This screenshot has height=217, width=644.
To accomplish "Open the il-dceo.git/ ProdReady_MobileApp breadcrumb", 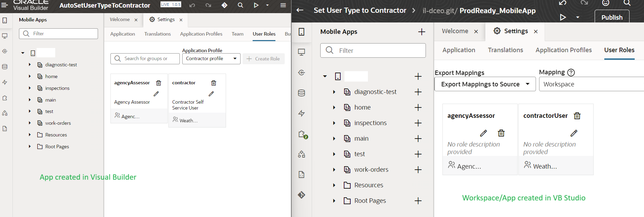I will click(479, 11).
